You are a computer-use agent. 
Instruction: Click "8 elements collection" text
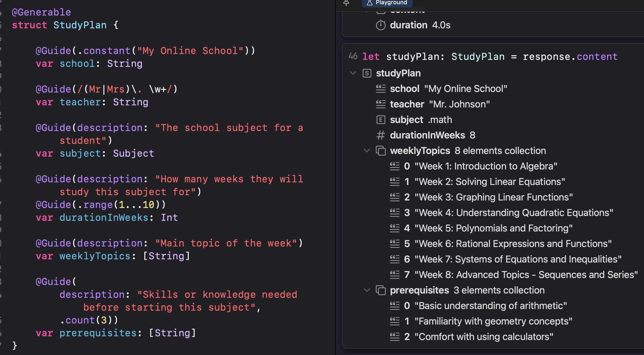point(500,151)
